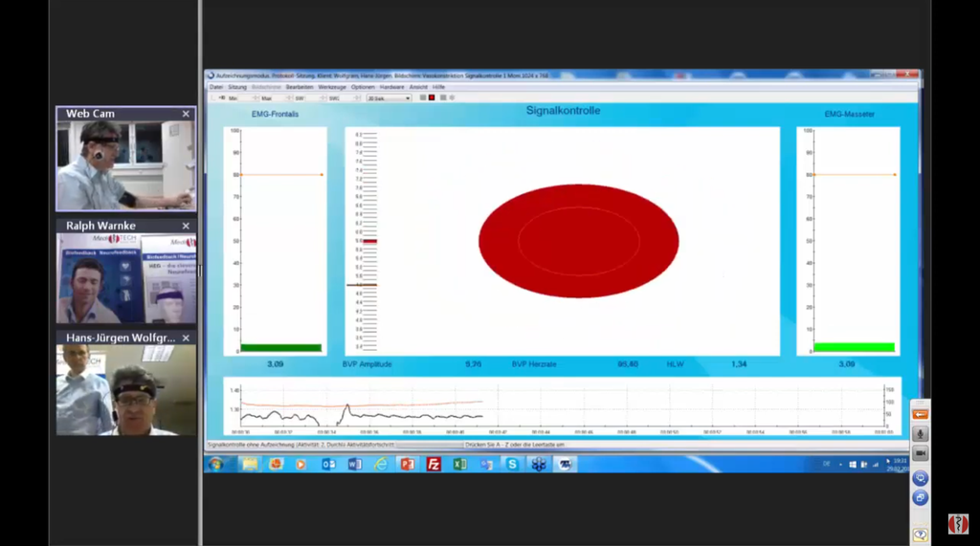The height and width of the screenshot is (546, 980).
Task: Open Skype from the taskbar
Action: 512,464
